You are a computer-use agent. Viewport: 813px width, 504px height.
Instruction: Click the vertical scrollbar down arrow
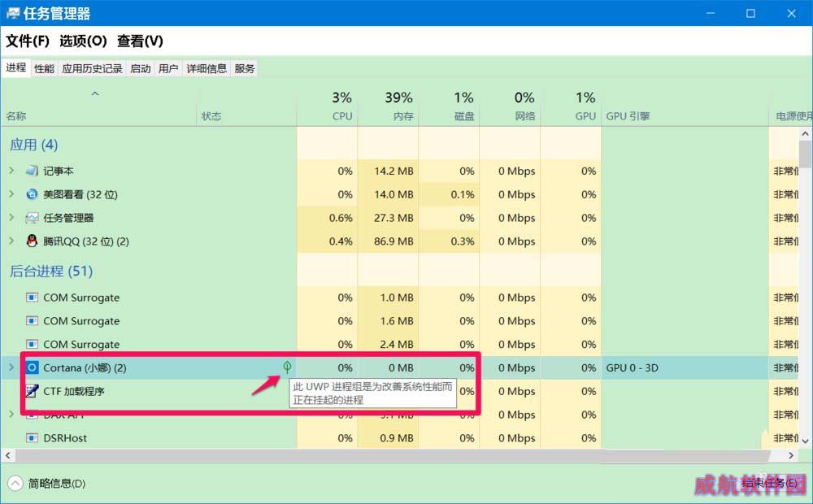805,441
